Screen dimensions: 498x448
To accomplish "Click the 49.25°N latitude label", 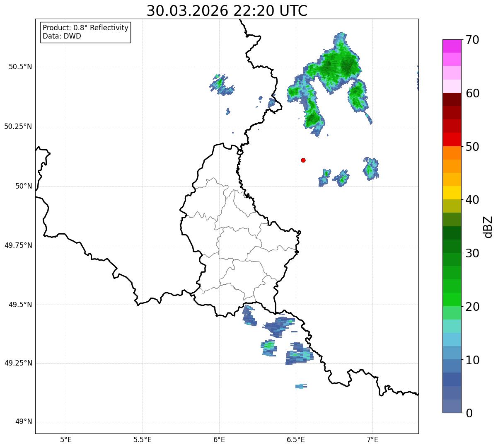I will click(x=18, y=363).
